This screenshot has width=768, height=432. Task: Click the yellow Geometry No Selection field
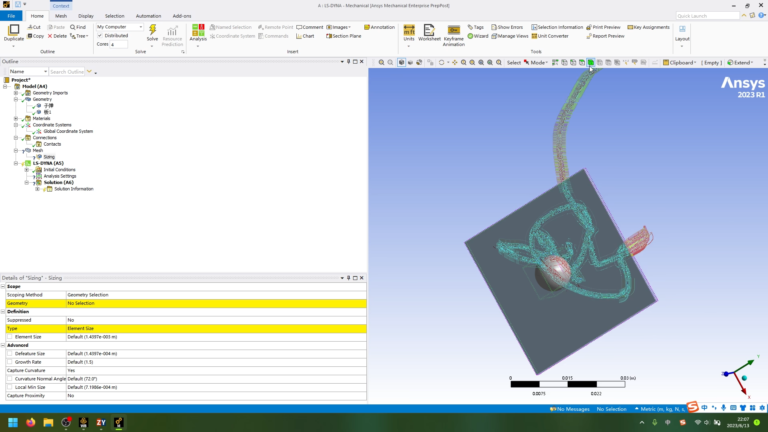point(216,303)
